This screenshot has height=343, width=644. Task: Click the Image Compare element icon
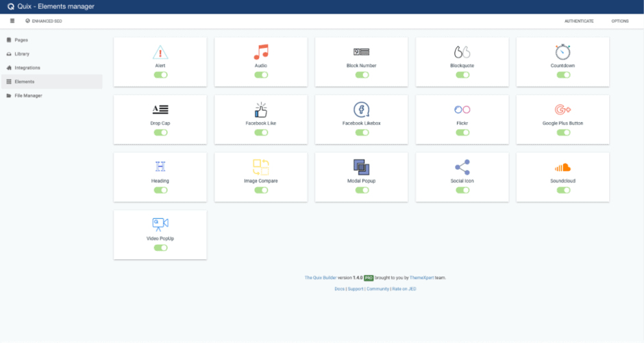(x=261, y=167)
